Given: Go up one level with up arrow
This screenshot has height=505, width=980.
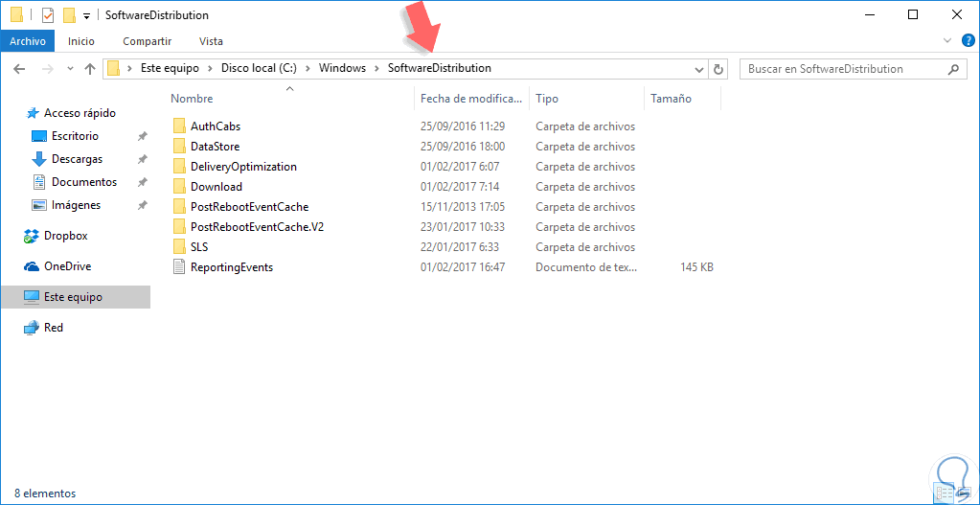Looking at the screenshot, I should (x=90, y=69).
